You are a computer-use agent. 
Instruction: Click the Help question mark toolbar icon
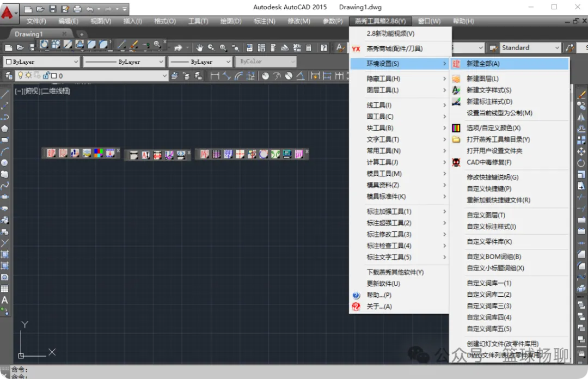pos(323,48)
